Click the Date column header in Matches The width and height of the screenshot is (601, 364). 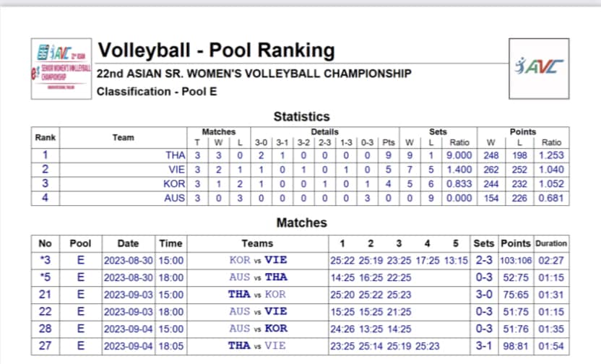coord(128,243)
